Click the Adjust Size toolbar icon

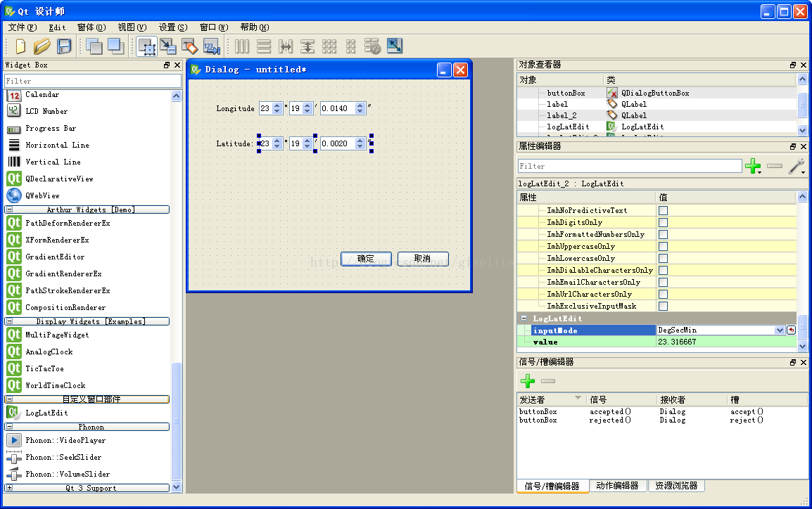[395, 46]
